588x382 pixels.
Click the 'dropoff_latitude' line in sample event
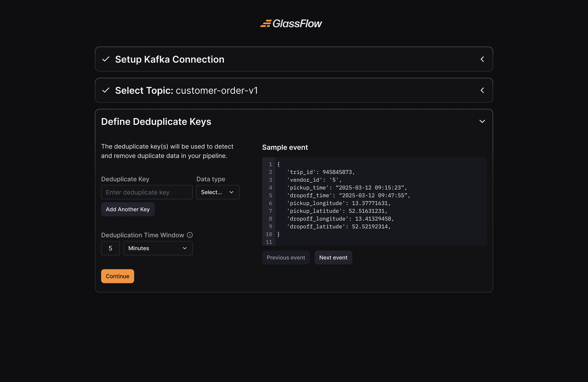[339, 227]
